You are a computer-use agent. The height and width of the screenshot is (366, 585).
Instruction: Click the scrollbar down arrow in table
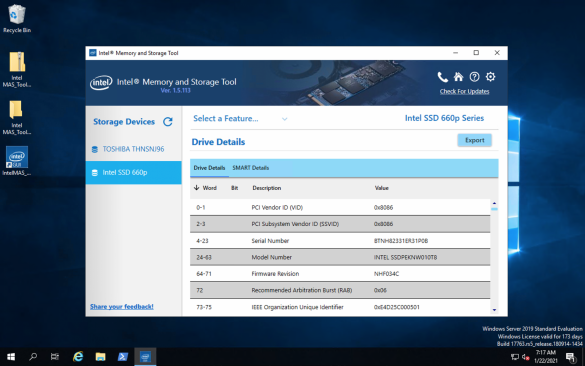pyautogui.click(x=494, y=310)
